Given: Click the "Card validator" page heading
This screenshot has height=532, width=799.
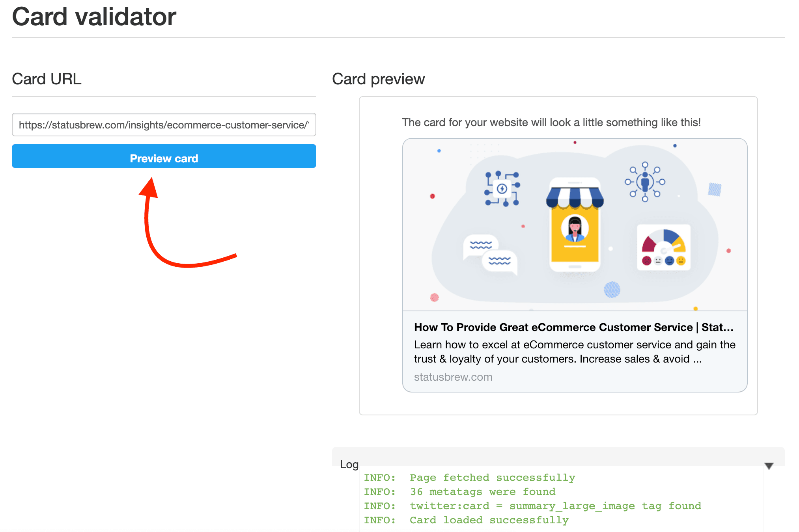Looking at the screenshot, I should (94, 17).
